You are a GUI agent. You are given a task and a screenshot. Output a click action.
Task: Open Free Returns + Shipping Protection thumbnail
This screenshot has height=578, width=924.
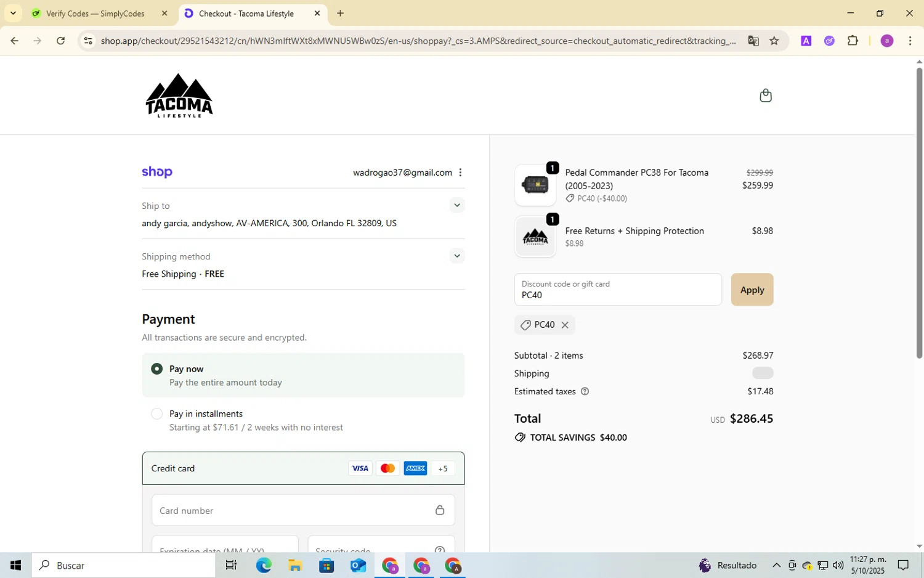pyautogui.click(x=535, y=237)
